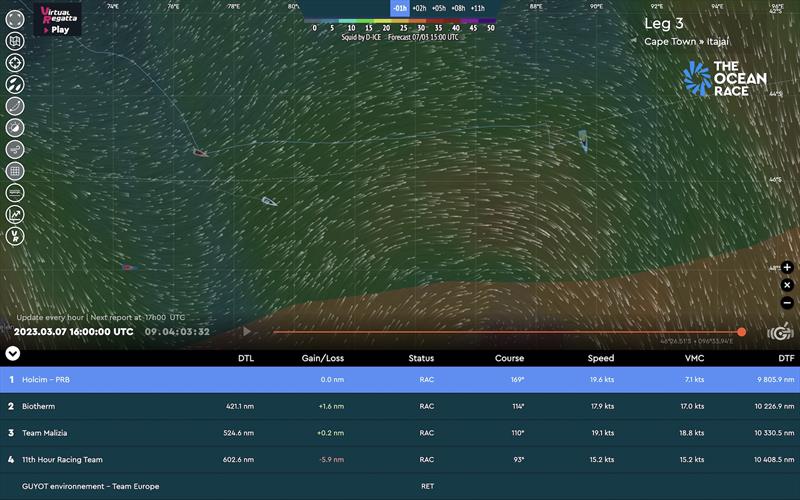Viewport: 800px width, 500px height.
Task: Reset zoom with the X button
Action: coord(787,285)
